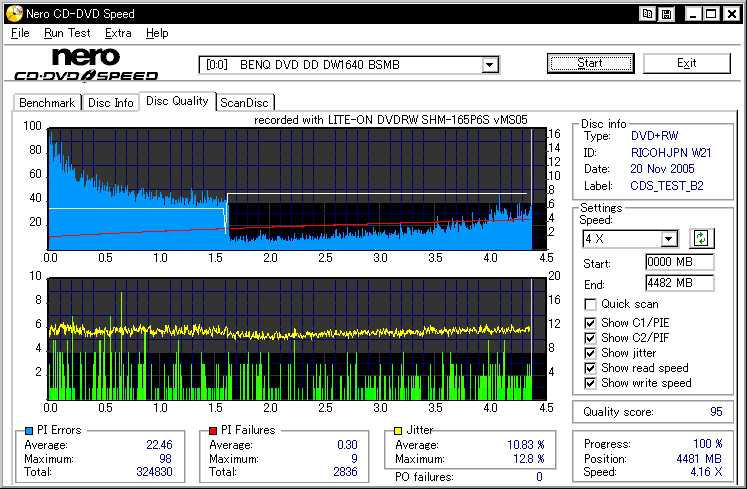This screenshot has height=489, width=747.
Task: Open the Extra menu
Action: click(x=118, y=33)
